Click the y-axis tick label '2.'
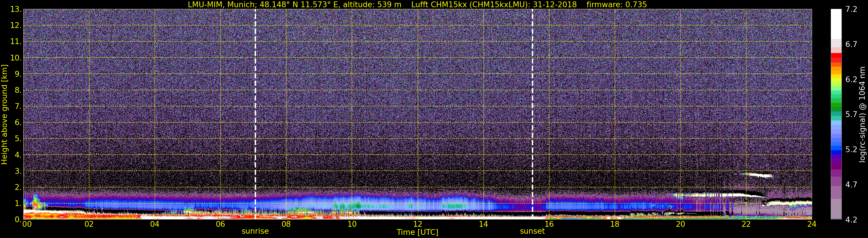 18,188
